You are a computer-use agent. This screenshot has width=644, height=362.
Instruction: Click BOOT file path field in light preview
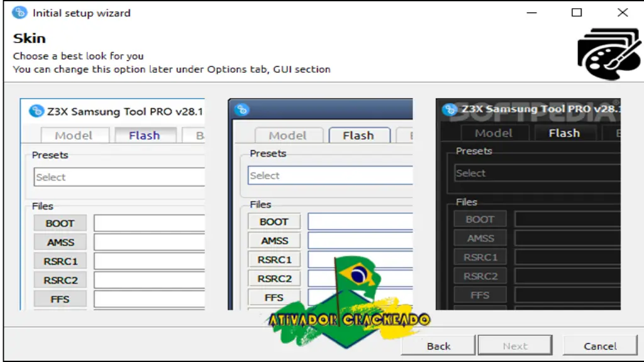149,223
